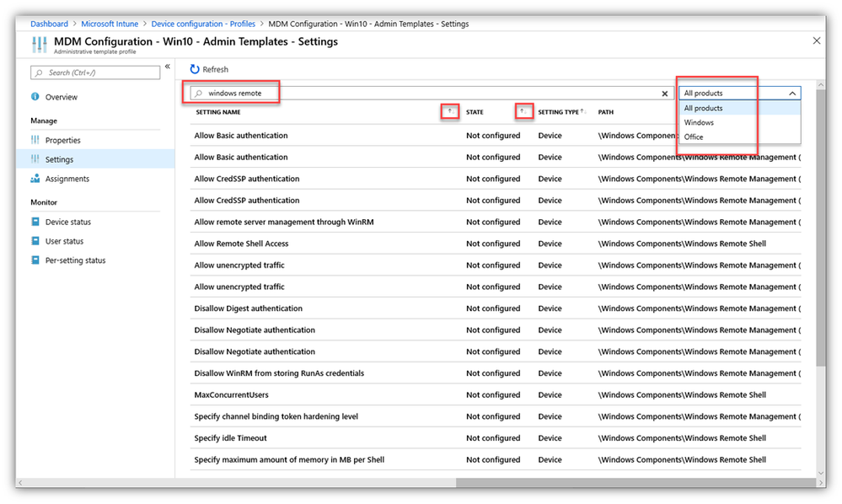Open User status under Monitor
This screenshot has width=842, height=504.
[64, 241]
